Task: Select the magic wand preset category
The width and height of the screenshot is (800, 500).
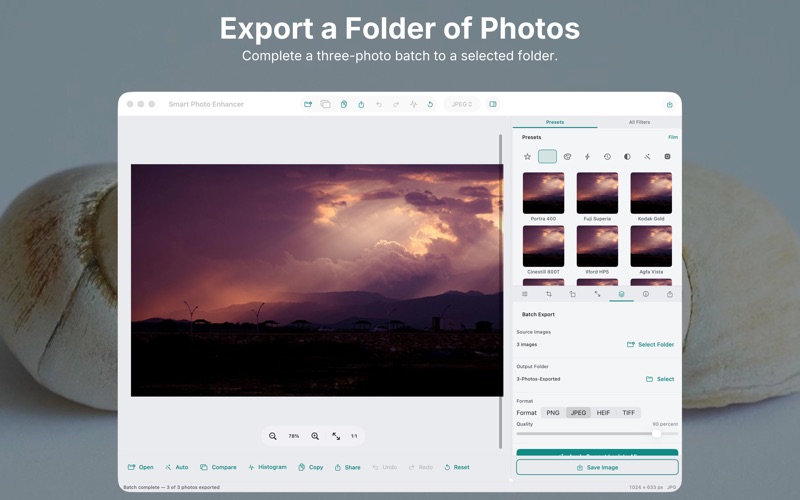Action: [647, 157]
